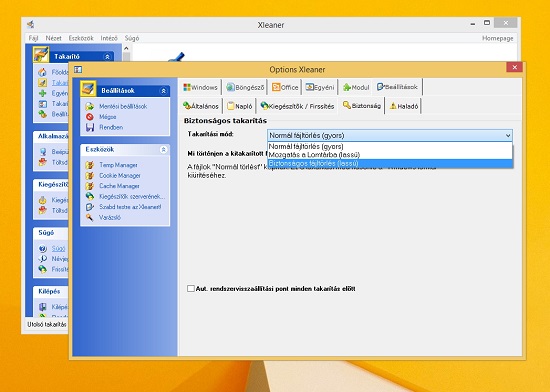Open Temp Manager link

pyautogui.click(x=118, y=165)
